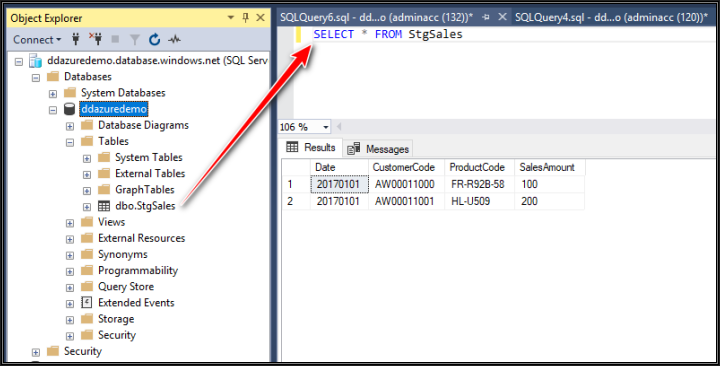Click the CustomerCode column header
Viewport: 720px width, 366px height.
click(x=406, y=168)
